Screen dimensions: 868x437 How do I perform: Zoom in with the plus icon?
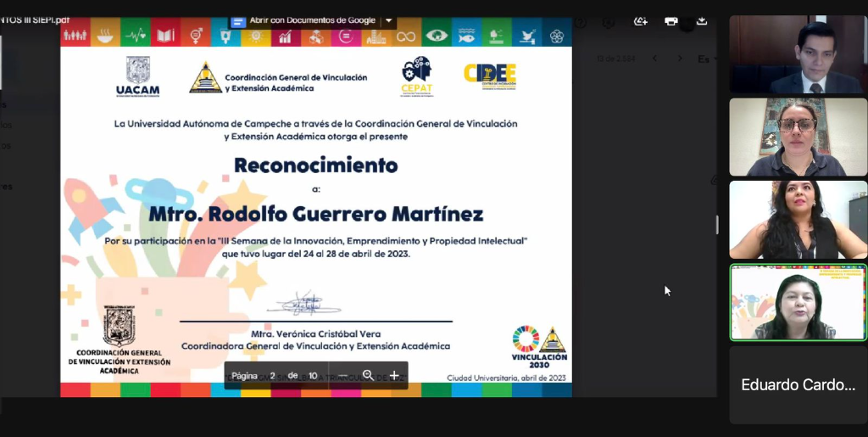point(394,376)
